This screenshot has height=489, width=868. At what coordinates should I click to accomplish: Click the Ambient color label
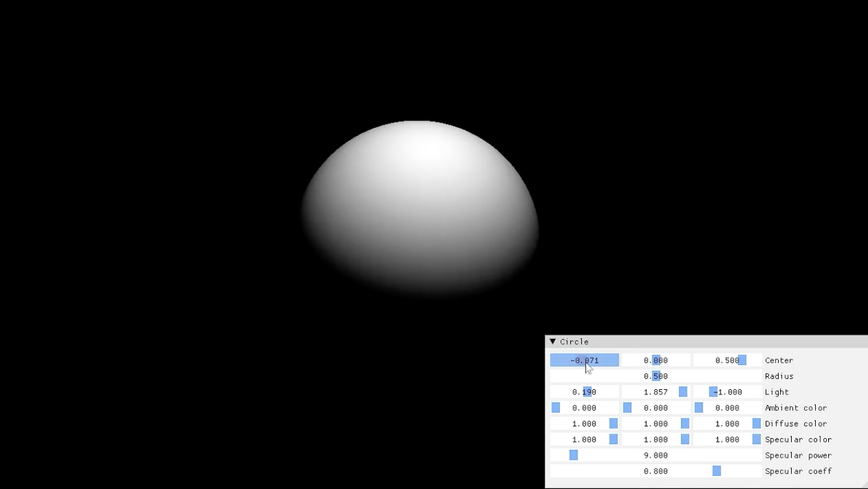click(796, 407)
